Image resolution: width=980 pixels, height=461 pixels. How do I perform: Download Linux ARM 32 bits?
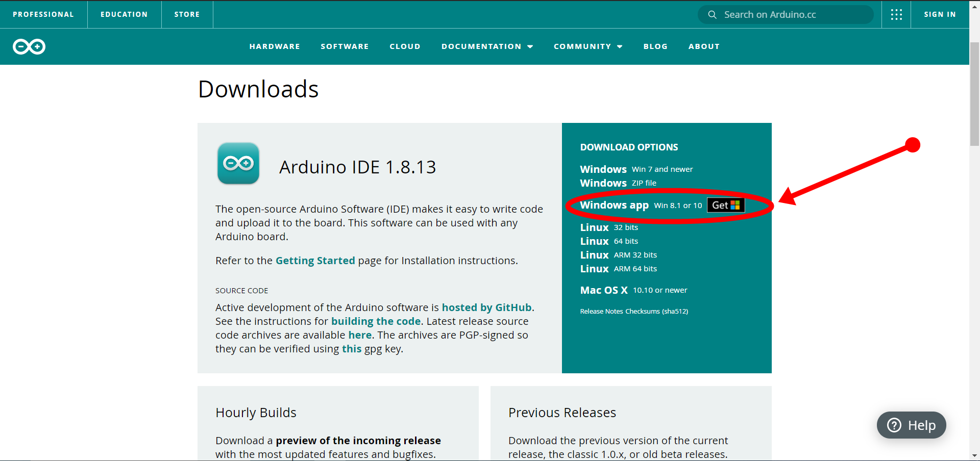point(619,255)
